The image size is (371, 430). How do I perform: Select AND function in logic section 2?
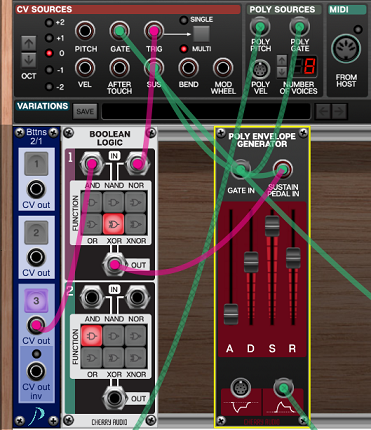coord(92,336)
